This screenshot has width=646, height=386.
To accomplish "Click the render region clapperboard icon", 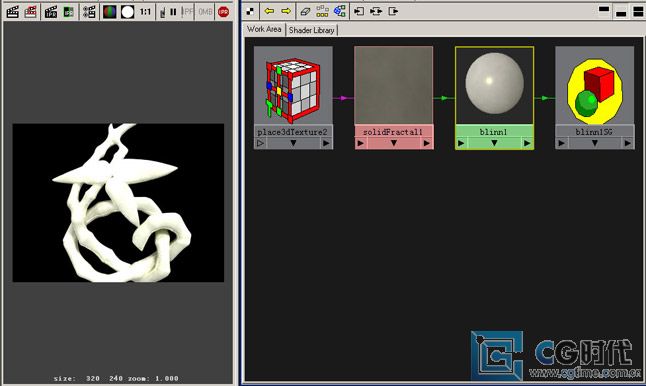I will tap(30, 12).
